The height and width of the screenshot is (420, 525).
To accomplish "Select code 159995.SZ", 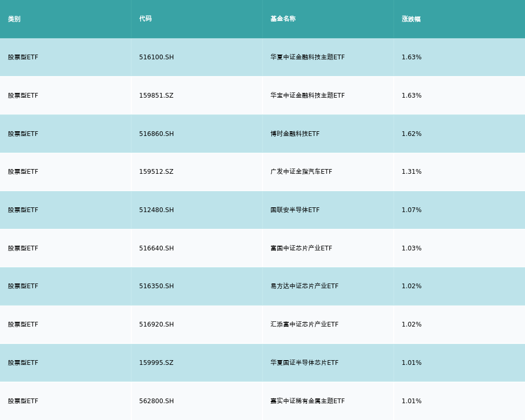I will (x=156, y=363).
